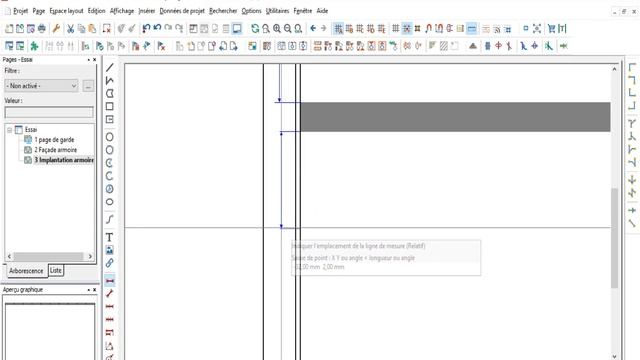
Task: Open the Espace layout menu
Action: (x=66, y=11)
